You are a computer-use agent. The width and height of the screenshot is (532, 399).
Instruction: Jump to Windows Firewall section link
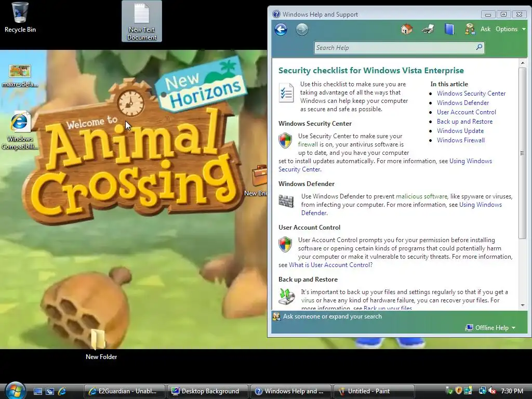tap(460, 140)
